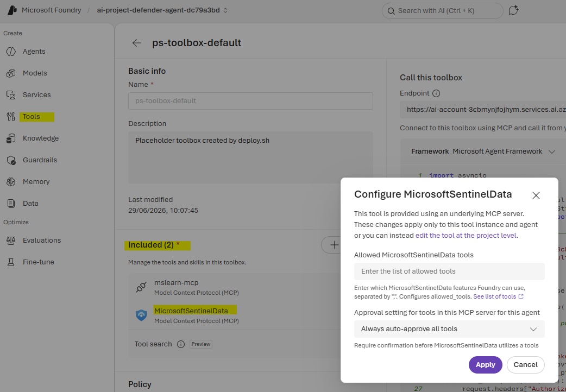Click the Memory brain icon
This screenshot has height=392, width=566.
tap(11, 181)
